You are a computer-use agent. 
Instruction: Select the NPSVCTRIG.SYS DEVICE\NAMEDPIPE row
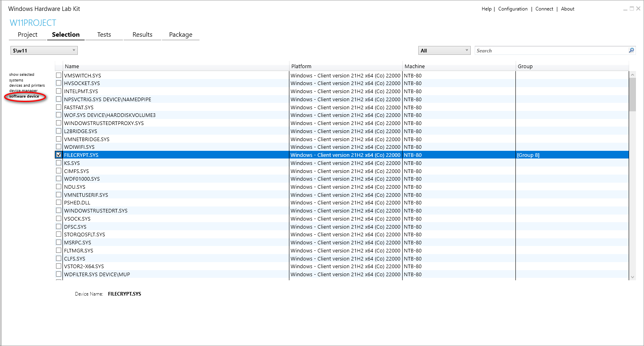click(x=342, y=99)
